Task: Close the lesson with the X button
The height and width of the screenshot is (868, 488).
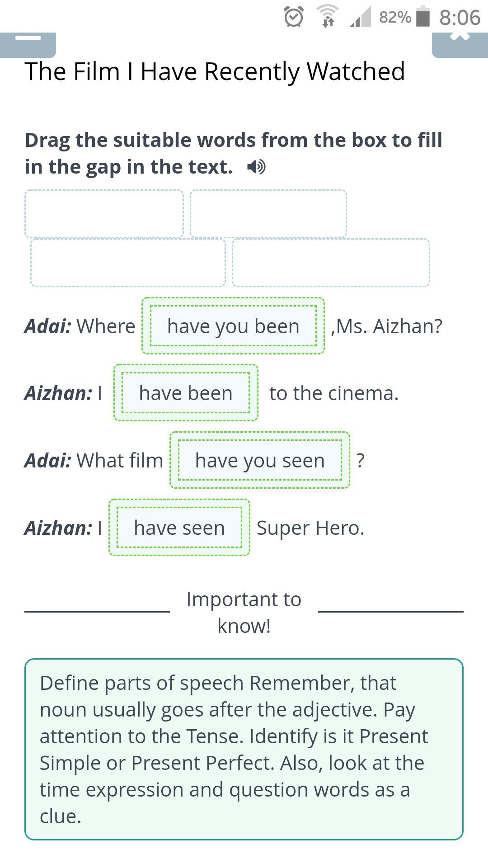Action: click(x=460, y=45)
